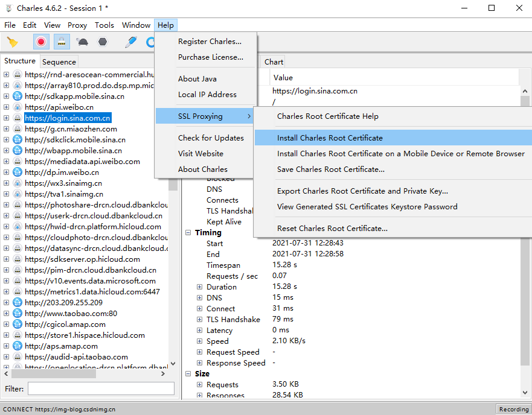Close the open Help menu

pos(165,25)
